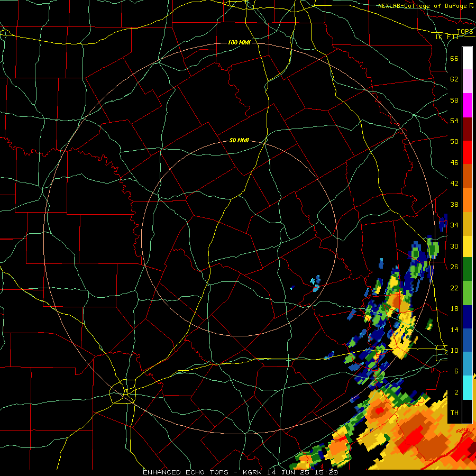This screenshot has width=476, height=476.
Task: Click the '15:20' timestamp
Action: click(x=327, y=472)
